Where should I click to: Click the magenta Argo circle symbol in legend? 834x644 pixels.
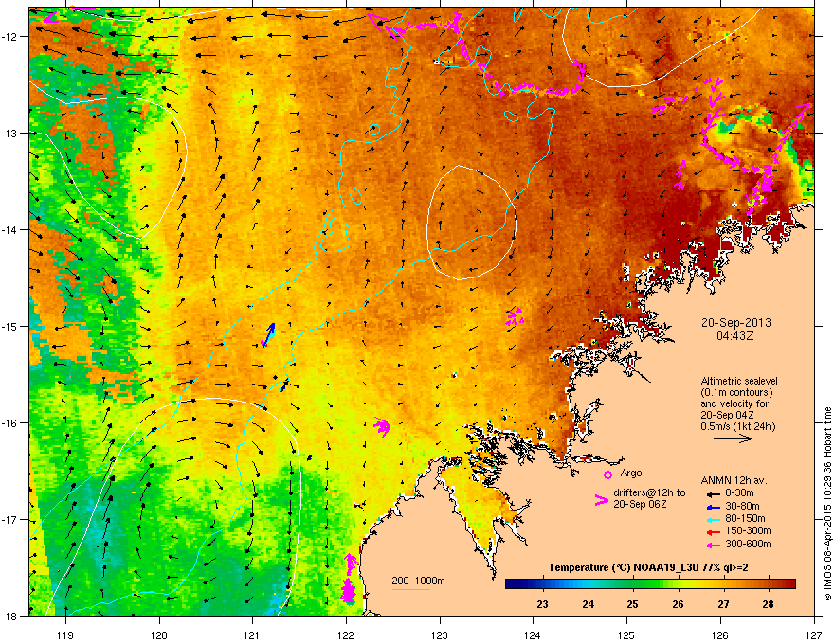(x=607, y=474)
